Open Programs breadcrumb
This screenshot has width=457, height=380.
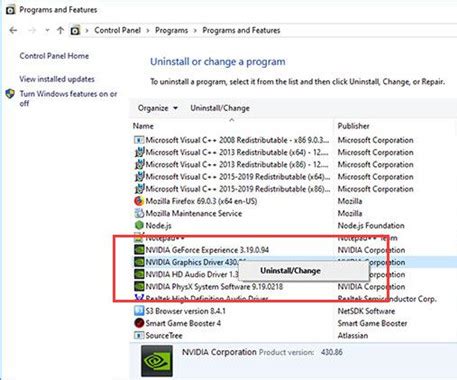[171, 30]
